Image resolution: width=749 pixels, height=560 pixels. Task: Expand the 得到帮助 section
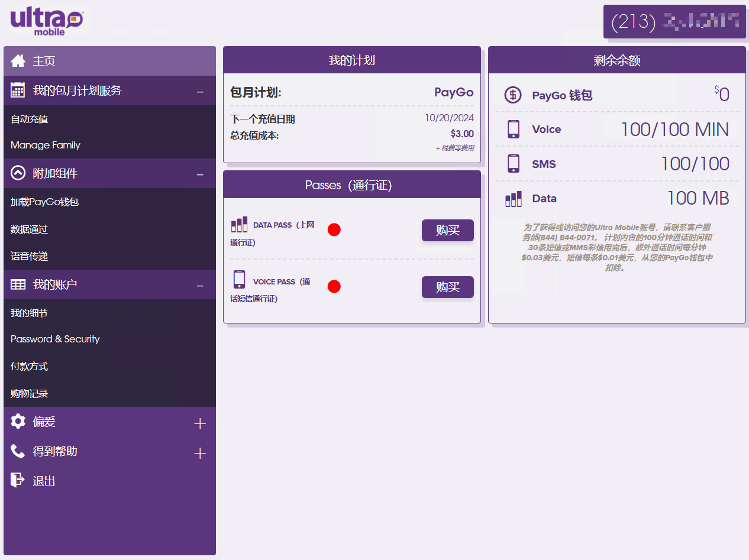(200, 453)
